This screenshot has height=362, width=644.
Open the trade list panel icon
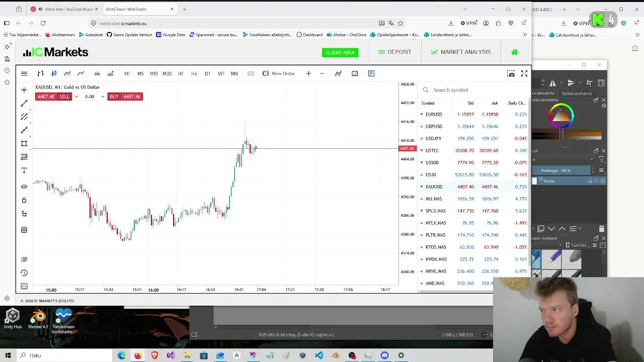tap(24, 259)
